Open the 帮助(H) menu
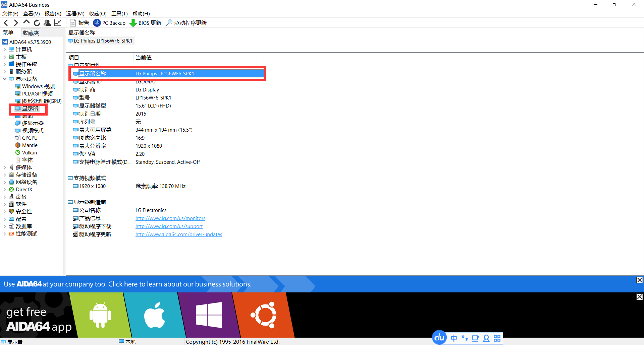644x345 pixels. tap(141, 14)
